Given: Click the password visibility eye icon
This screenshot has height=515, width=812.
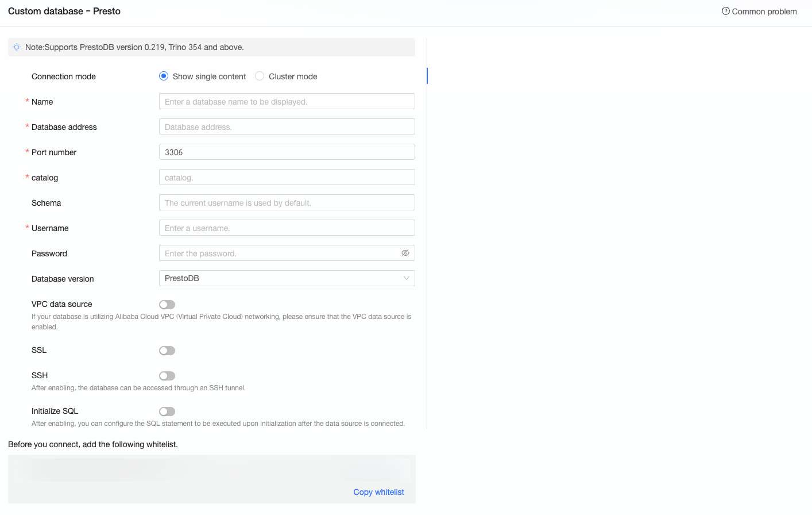Looking at the screenshot, I should pos(405,253).
